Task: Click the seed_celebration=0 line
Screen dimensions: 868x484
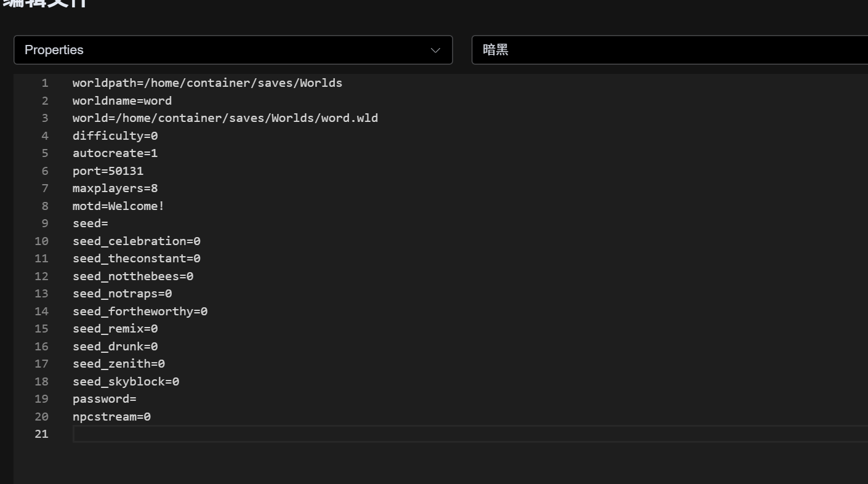Action: (136, 241)
